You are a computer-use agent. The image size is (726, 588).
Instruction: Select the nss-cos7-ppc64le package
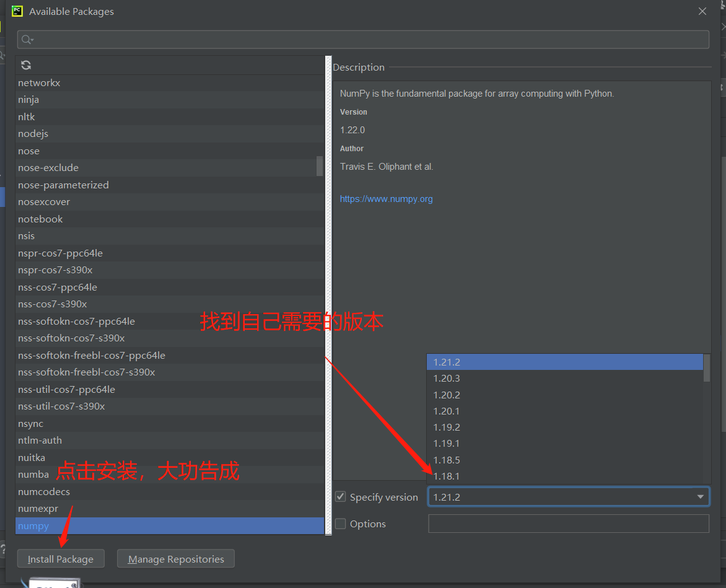[x=170, y=287]
